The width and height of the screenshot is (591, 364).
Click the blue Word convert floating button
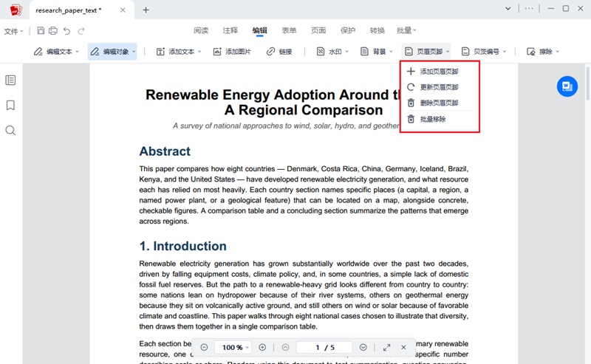pos(567,86)
